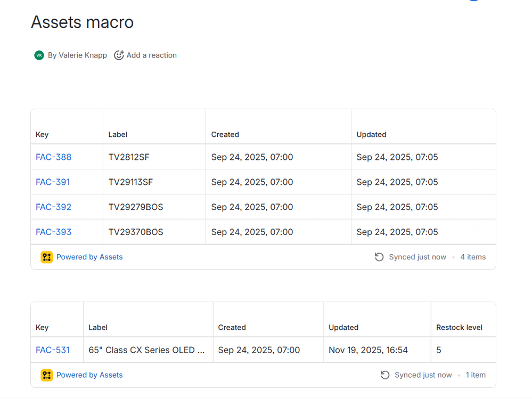The image size is (532, 398).
Task: Click the Label header in first table
Action: 118,135
